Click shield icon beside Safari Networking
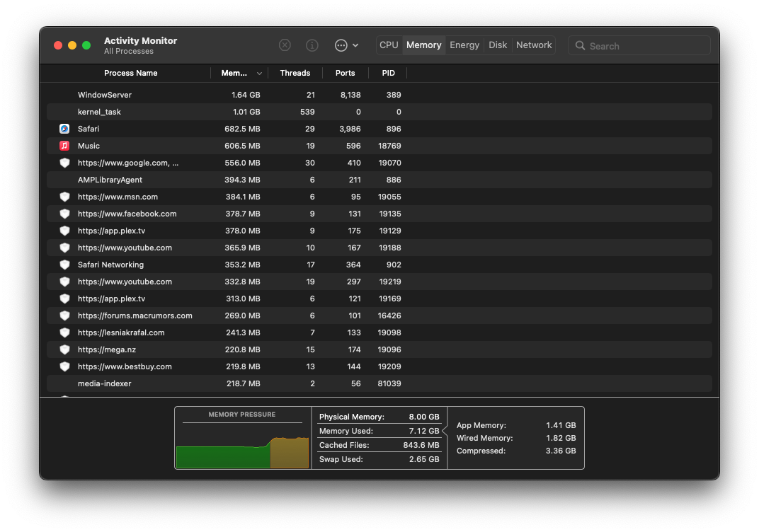This screenshot has width=759, height=532. 64,265
